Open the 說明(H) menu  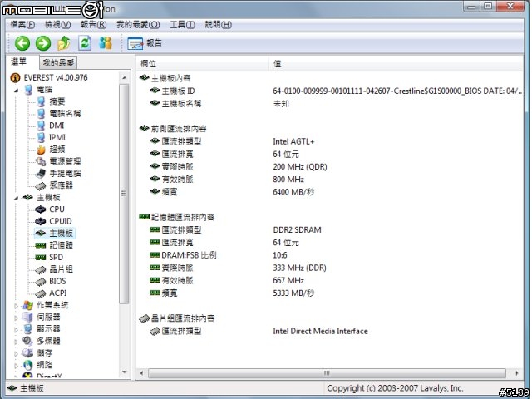pyautogui.click(x=218, y=24)
